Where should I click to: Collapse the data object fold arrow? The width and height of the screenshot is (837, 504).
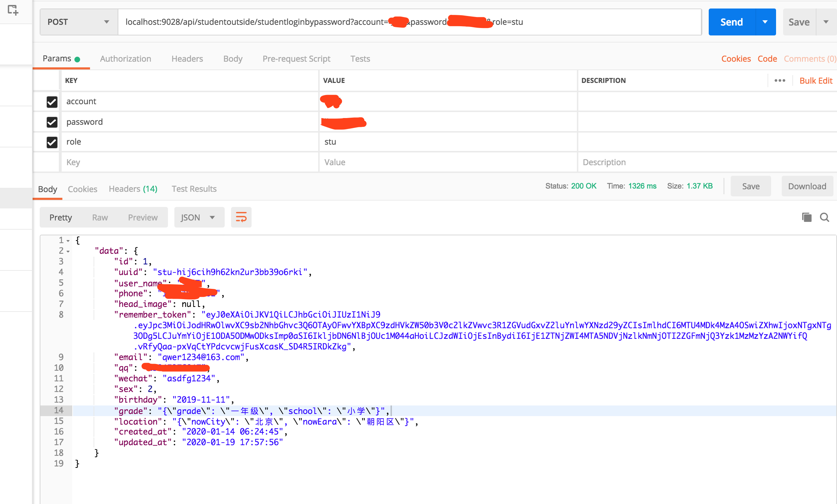68,251
